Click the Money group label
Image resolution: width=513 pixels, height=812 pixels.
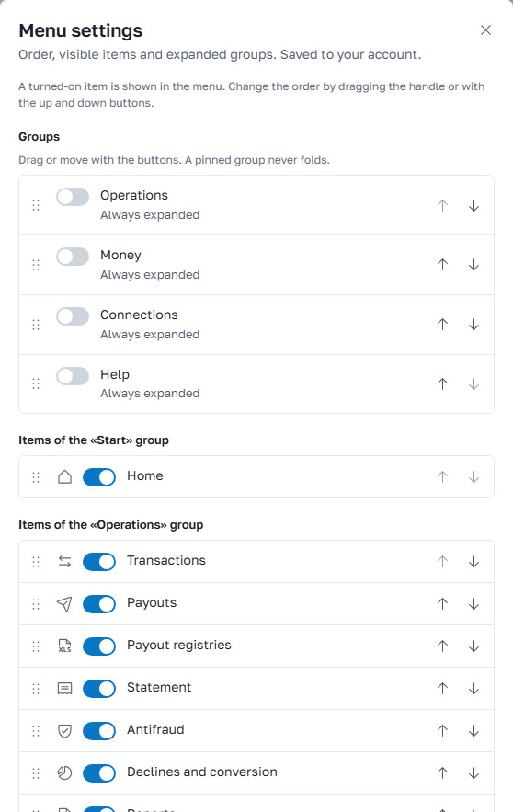[120, 256]
